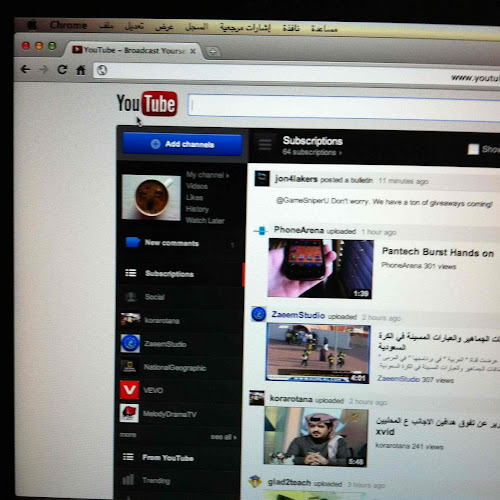Click the PhoneArena avatar icon in feed
500x500 pixels.
pos(261,230)
